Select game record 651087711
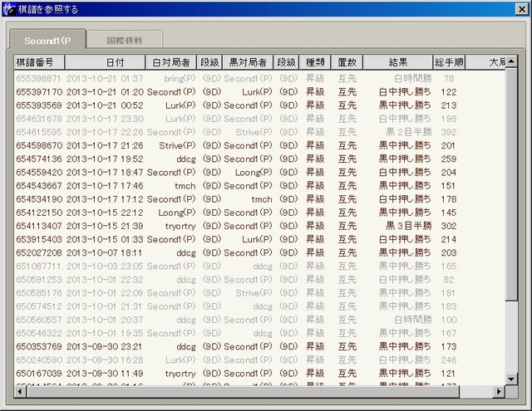 coord(259,267)
